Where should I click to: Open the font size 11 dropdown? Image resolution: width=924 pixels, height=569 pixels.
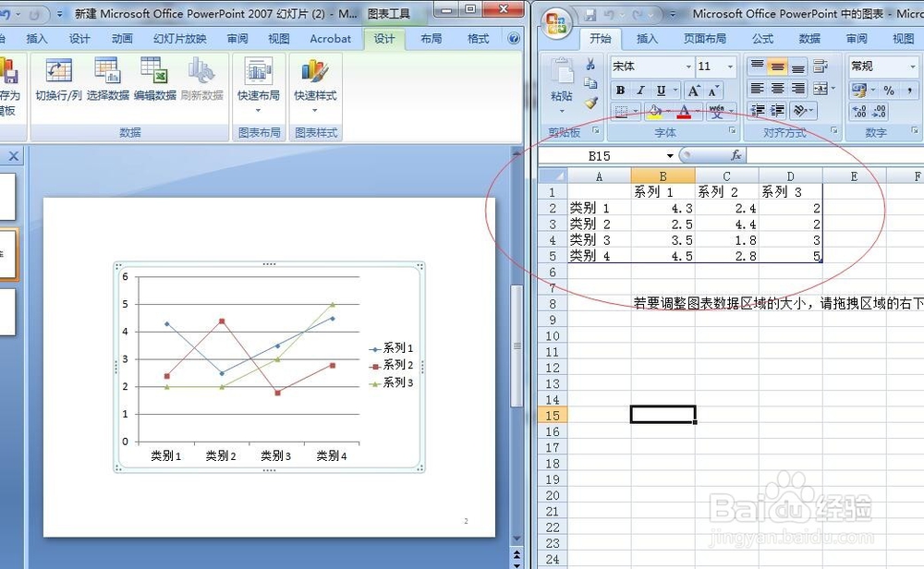[x=730, y=67]
